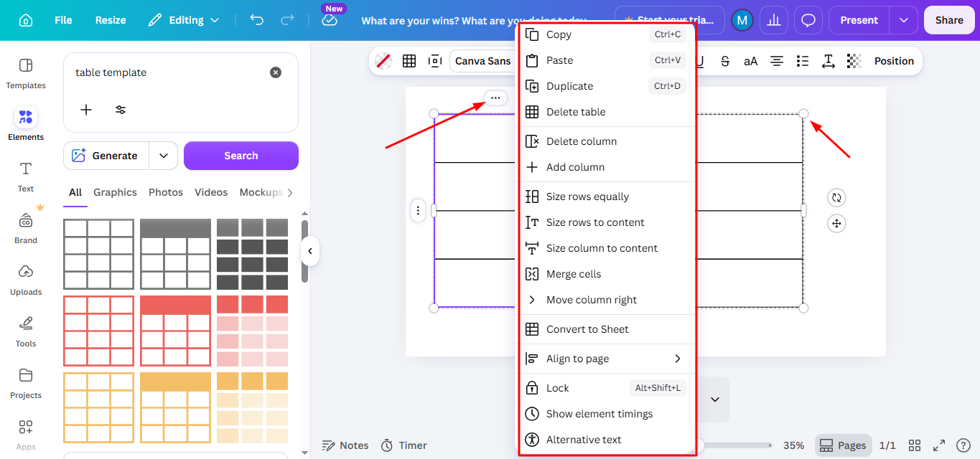Image resolution: width=980 pixels, height=459 pixels.
Task: Toggle the bulleted list icon
Action: pyautogui.click(x=803, y=61)
